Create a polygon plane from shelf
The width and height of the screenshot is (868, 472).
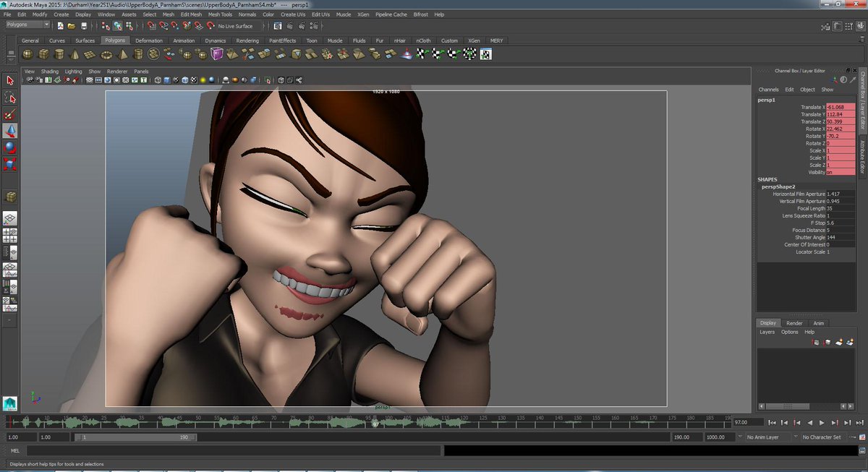point(90,54)
